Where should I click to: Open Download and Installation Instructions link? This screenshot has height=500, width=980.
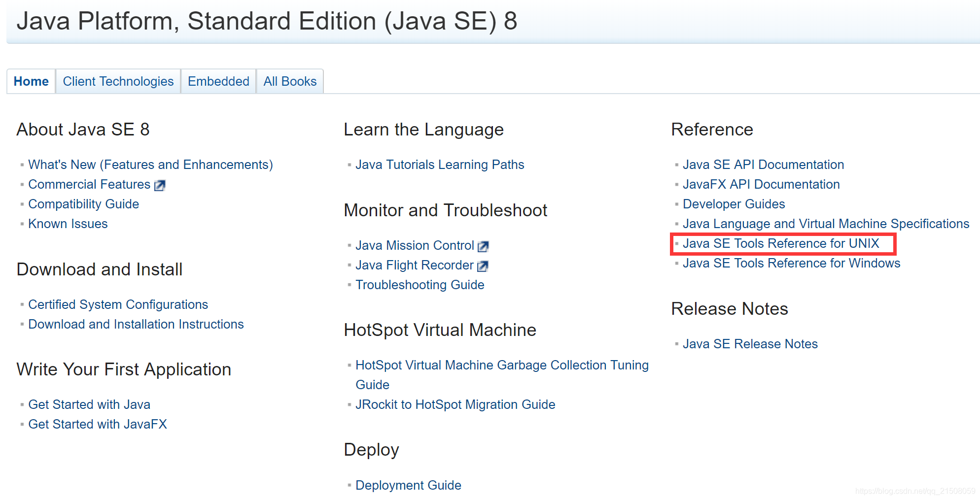pos(136,324)
